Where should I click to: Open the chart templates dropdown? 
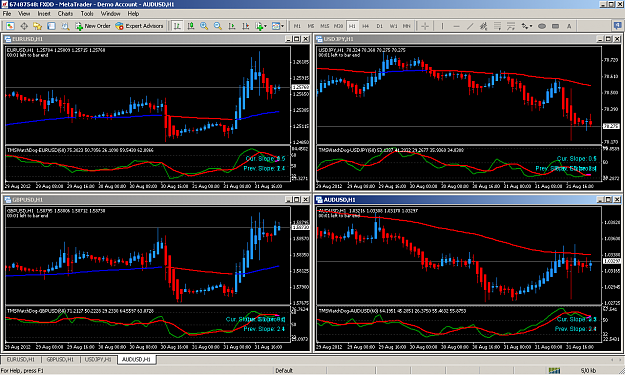point(278,26)
